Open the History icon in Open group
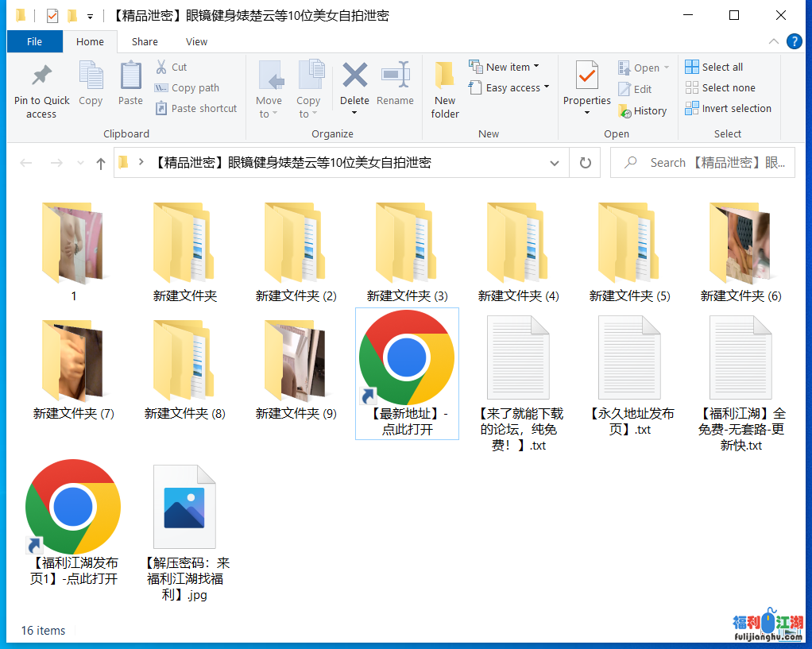Viewport: 812px width, 649px height. 625,111
